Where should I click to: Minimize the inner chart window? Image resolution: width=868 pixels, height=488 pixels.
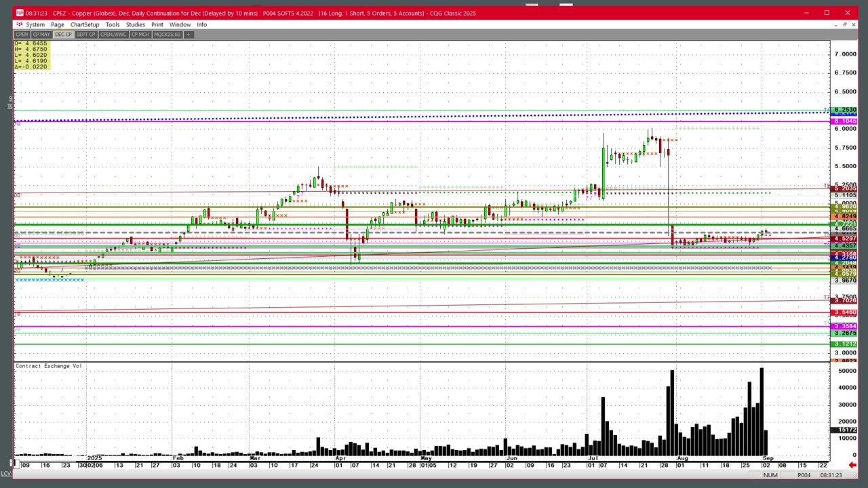coord(835,24)
